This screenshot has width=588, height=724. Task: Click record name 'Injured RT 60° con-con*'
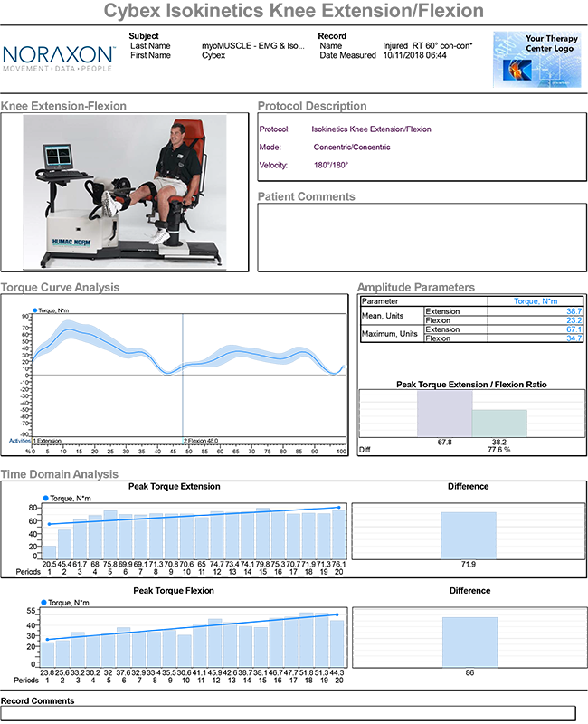[x=427, y=46]
